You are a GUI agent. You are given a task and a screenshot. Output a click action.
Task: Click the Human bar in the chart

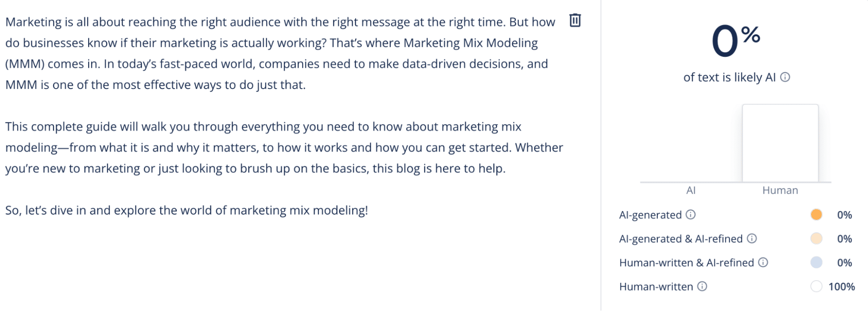780,143
